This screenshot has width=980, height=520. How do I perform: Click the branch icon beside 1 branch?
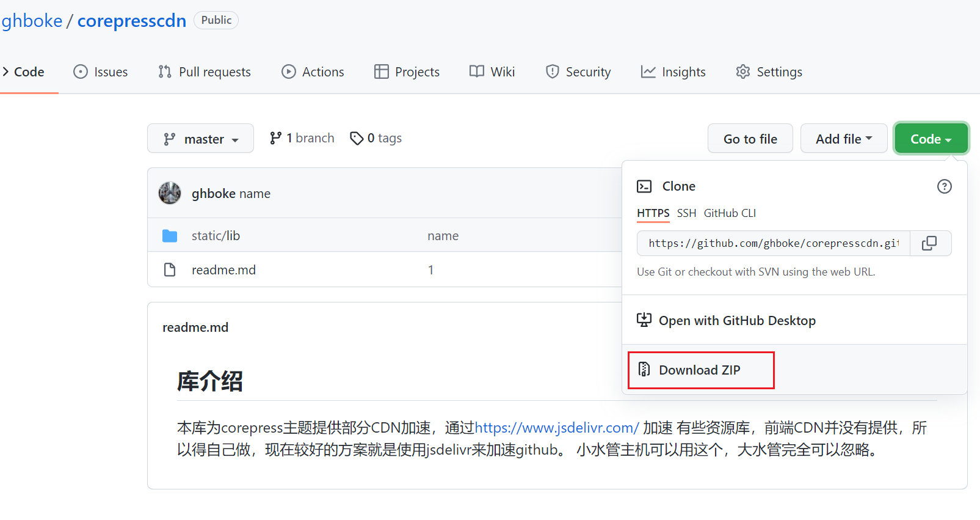(x=275, y=138)
